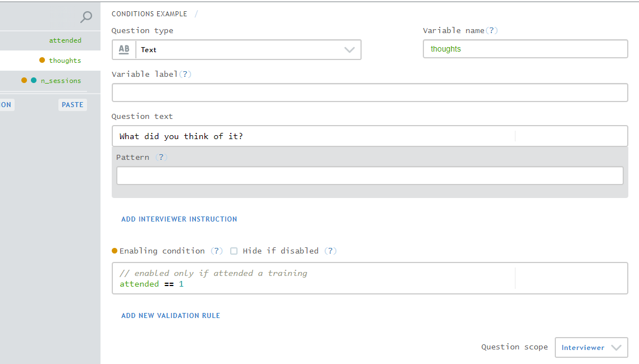The width and height of the screenshot is (639, 364).
Task: Click Add New Validation Rule
Action: [171, 316]
